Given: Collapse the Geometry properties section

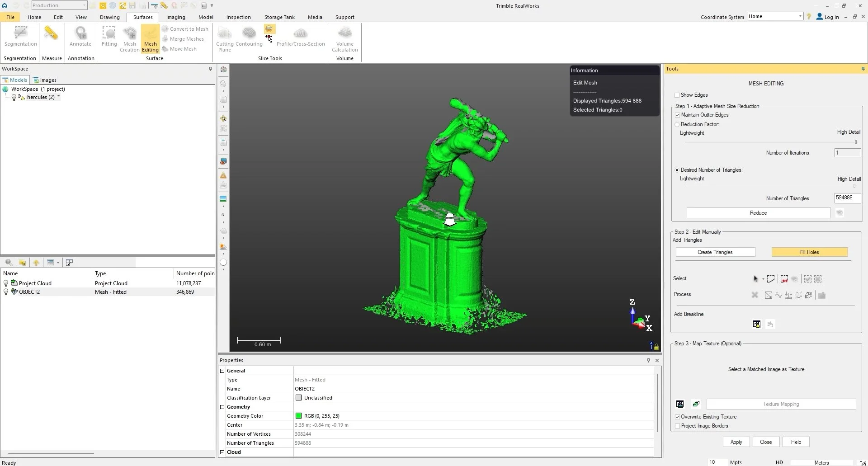Looking at the screenshot, I should [222, 407].
